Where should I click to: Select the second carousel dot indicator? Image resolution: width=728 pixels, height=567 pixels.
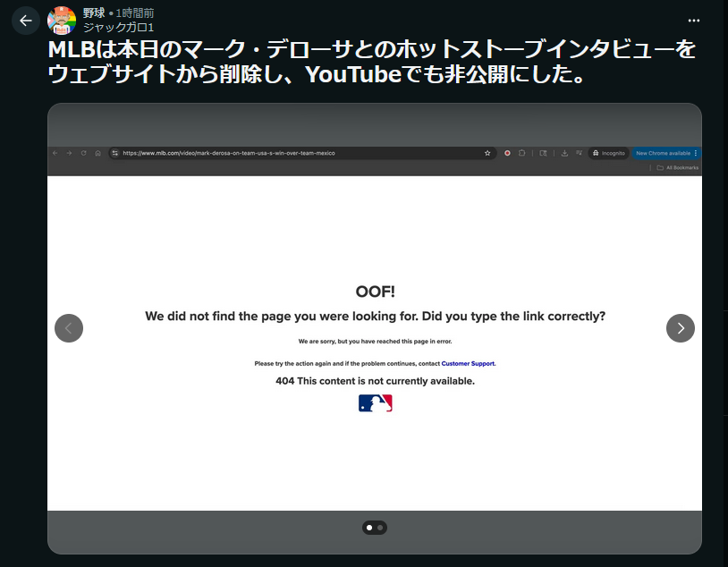[380, 528]
